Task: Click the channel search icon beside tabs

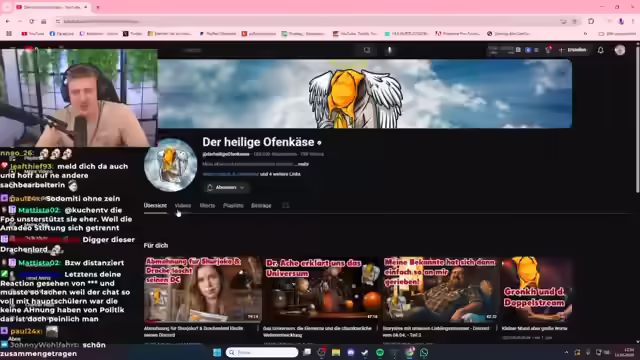Action: 286,206
